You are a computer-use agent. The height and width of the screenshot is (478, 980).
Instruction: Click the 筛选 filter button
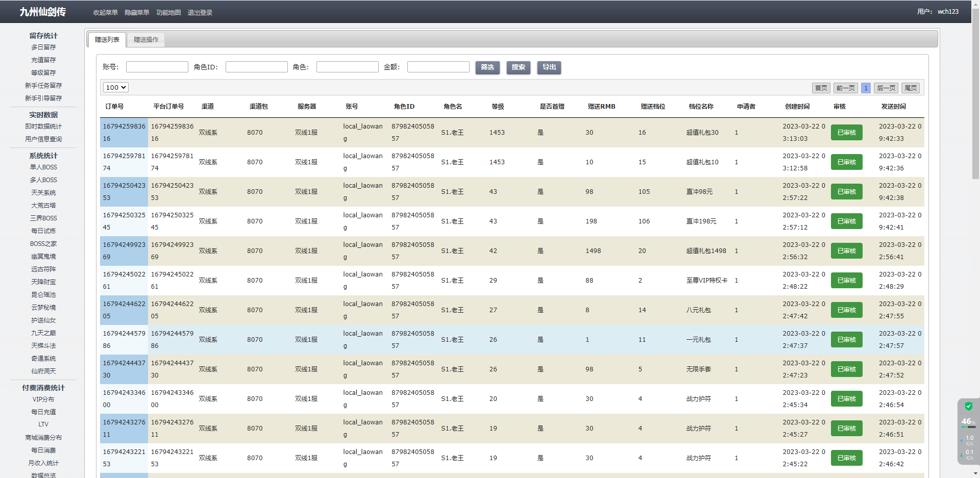[487, 67]
